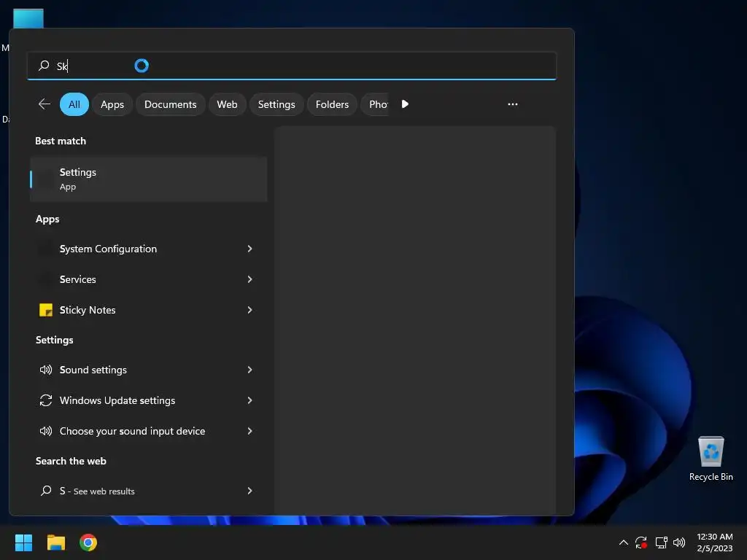The image size is (747, 560).
Task: Switch to the Documents filter
Action: point(171,104)
